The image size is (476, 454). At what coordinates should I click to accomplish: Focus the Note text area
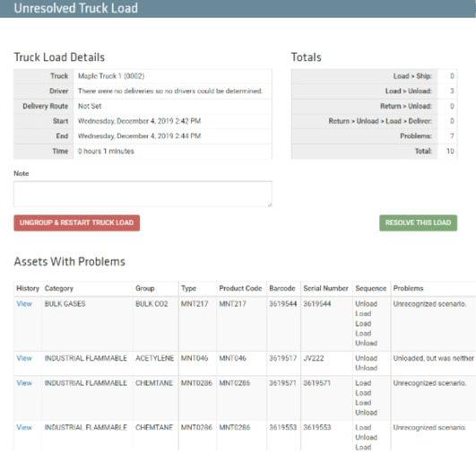pyautogui.click(x=143, y=194)
